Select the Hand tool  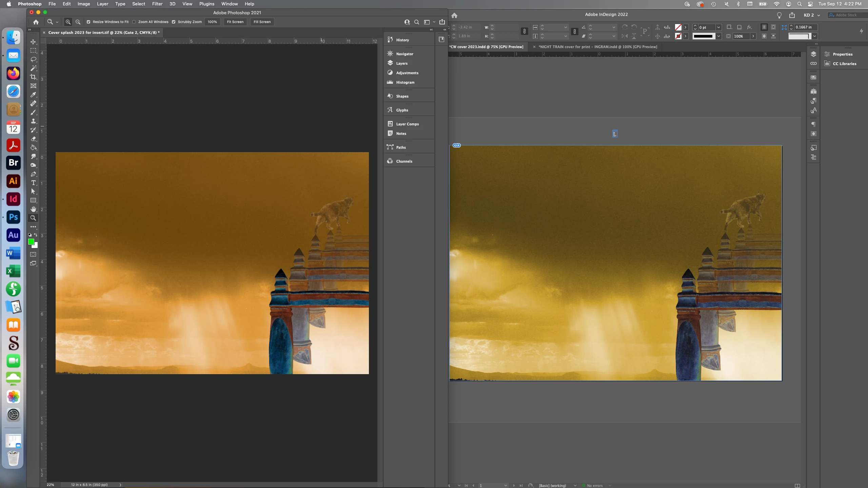(33, 209)
